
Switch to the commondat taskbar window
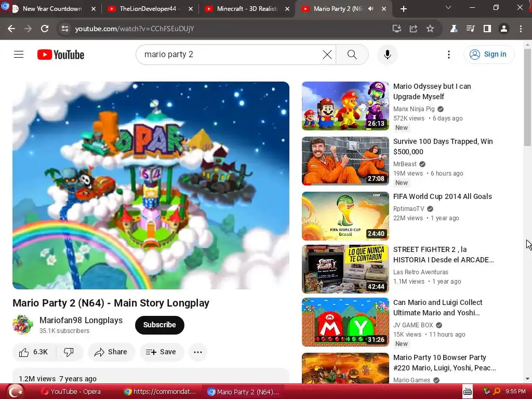(x=160, y=392)
